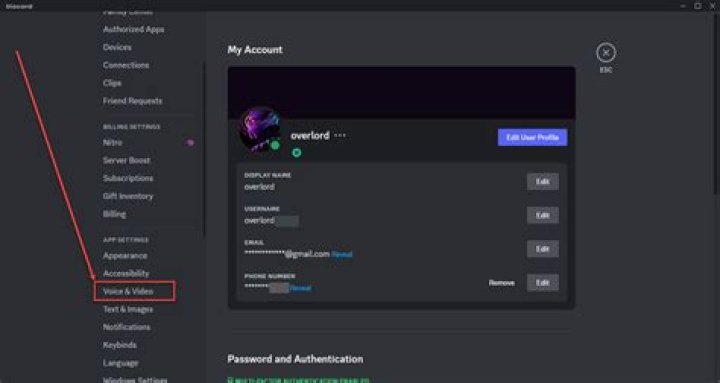
Task: Click the Password and Authentication heading
Action: [x=295, y=359]
